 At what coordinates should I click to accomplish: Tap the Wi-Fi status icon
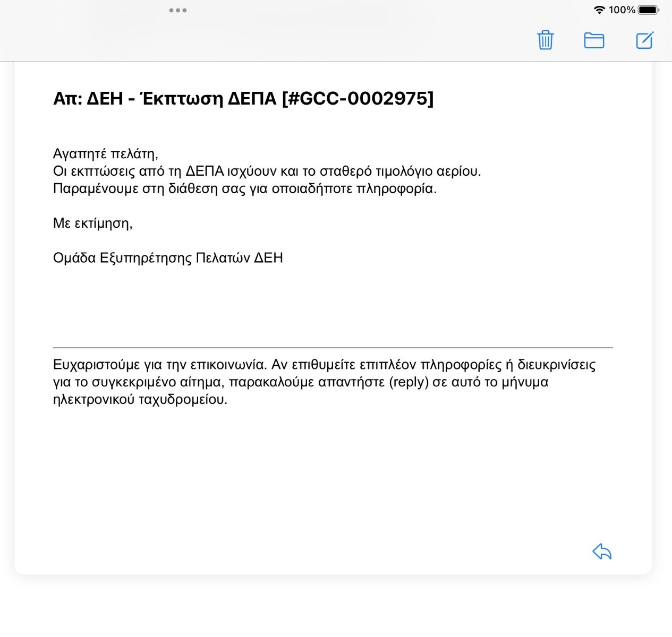click(599, 10)
